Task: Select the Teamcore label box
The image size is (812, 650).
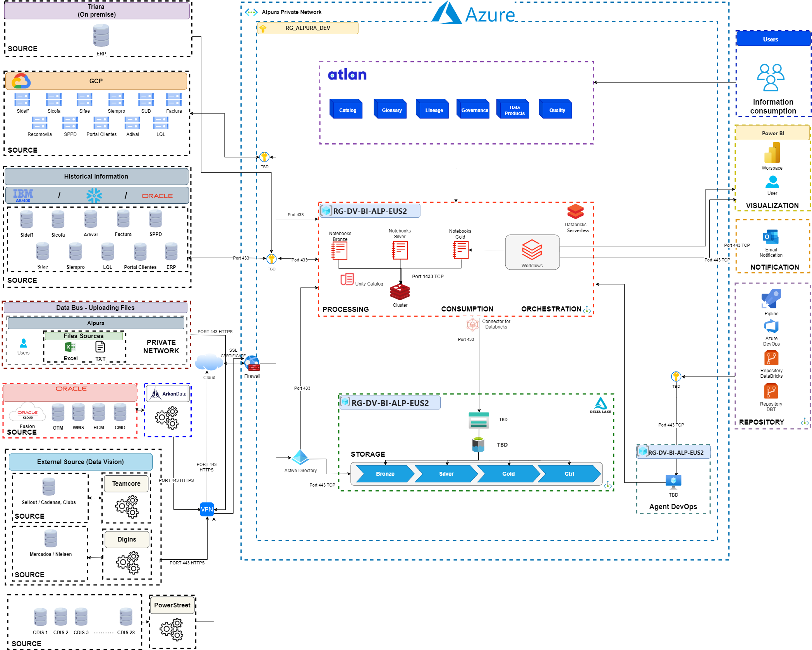Action: click(x=126, y=483)
